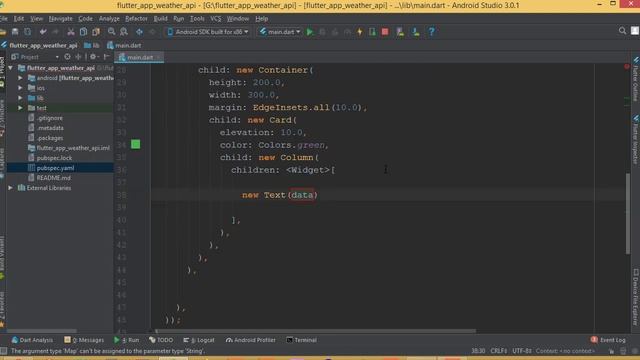Click the green color swatch in gutter
640x360 pixels.
coord(136,144)
